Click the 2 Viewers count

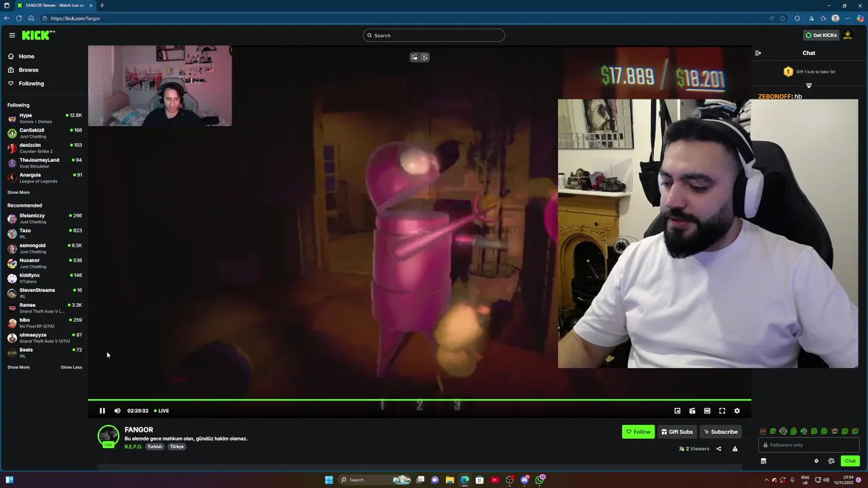tap(694, 449)
